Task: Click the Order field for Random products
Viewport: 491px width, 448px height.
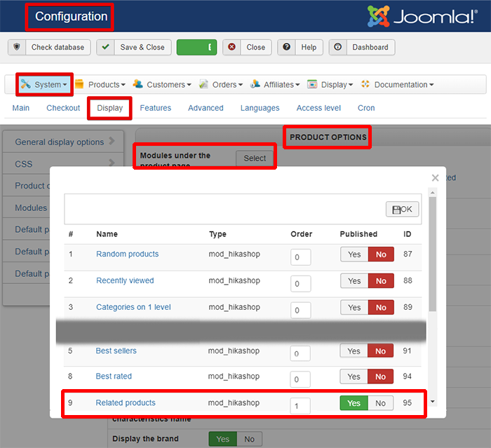Action: coord(301,257)
